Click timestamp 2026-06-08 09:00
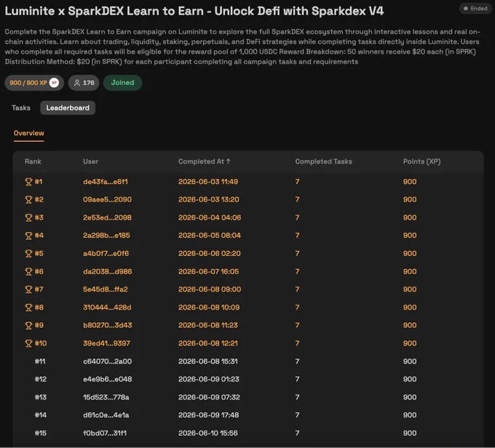This screenshot has height=448, width=495. click(x=210, y=289)
